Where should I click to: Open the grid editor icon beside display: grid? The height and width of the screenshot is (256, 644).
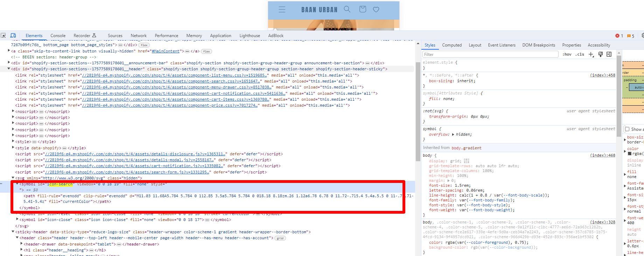467,161
